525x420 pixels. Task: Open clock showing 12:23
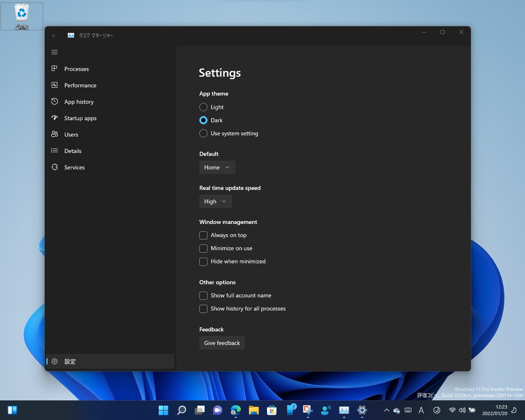[x=495, y=410]
